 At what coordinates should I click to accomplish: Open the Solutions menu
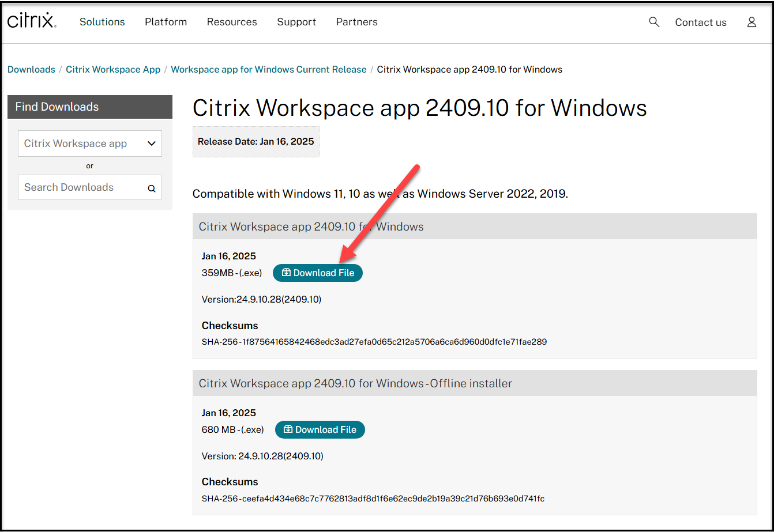pyautogui.click(x=102, y=22)
